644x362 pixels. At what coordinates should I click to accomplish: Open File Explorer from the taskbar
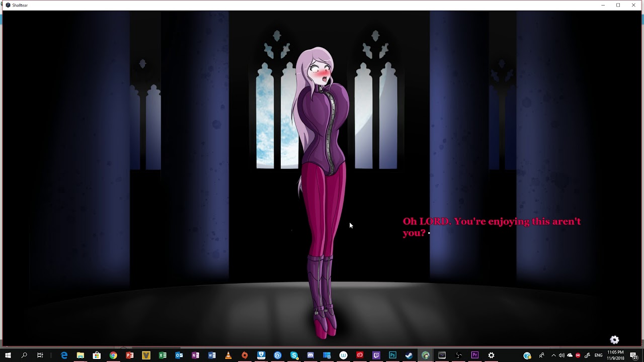coord(80,355)
